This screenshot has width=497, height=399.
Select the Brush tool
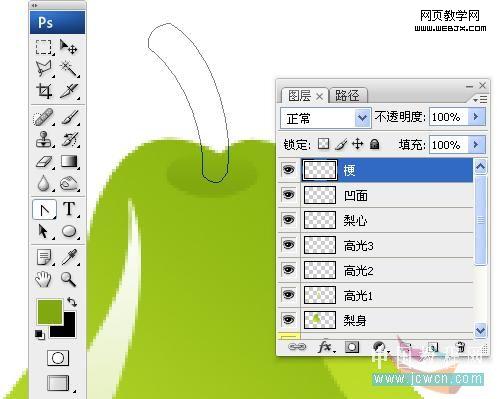69,117
